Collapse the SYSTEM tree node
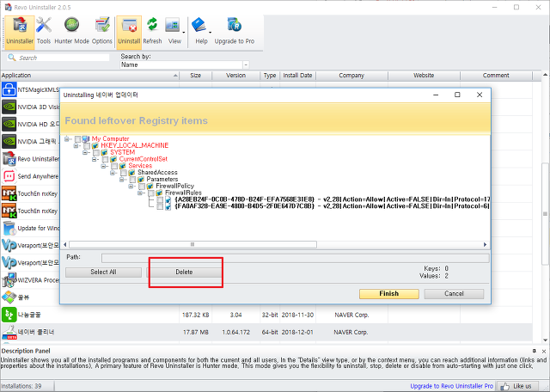 pyautogui.click(x=85, y=152)
